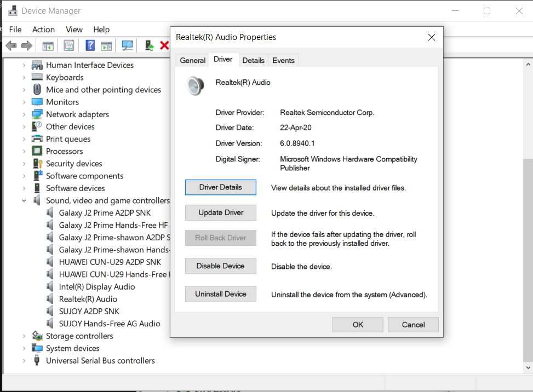Close the Realtek(R) Audio Properties dialog
533x392 pixels.
point(431,37)
